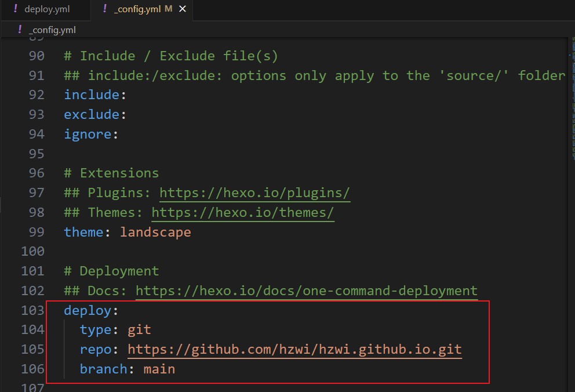This screenshot has width=575, height=392.
Task: Place cursor on 'ignore' key
Action: click(x=88, y=134)
